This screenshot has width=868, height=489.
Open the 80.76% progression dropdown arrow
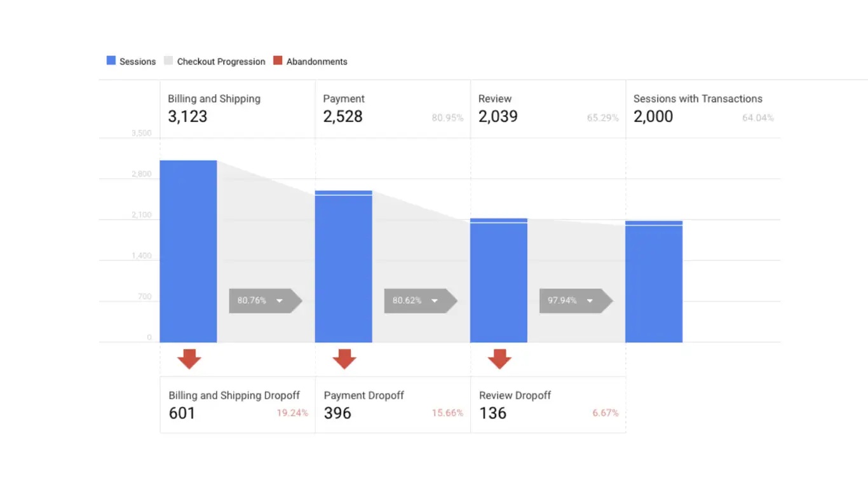[x=280, y=301]
